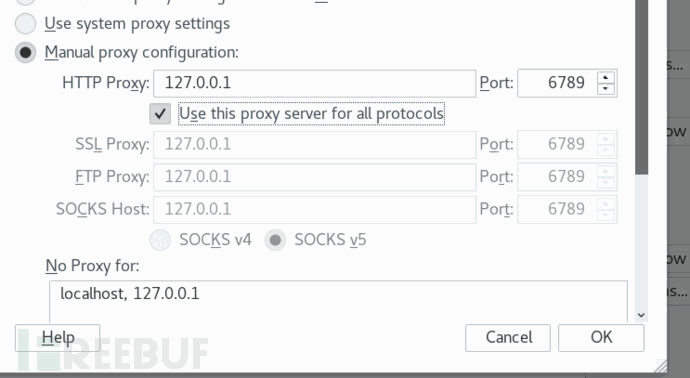The height and width of the screenshot is (378, 690).
Task: Click the dialog resize grip corner
Action: coord(660,366)
